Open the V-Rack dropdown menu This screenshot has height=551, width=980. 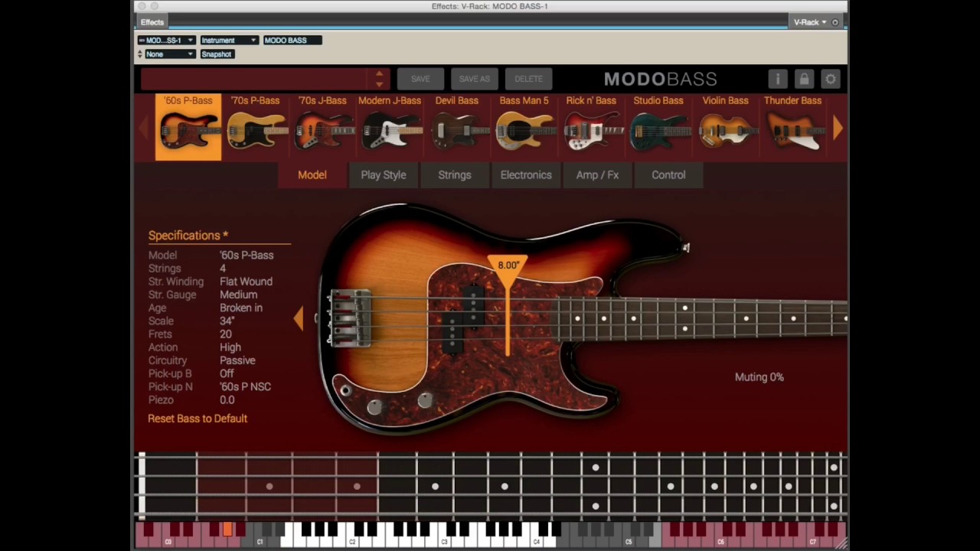coord(810,22)
